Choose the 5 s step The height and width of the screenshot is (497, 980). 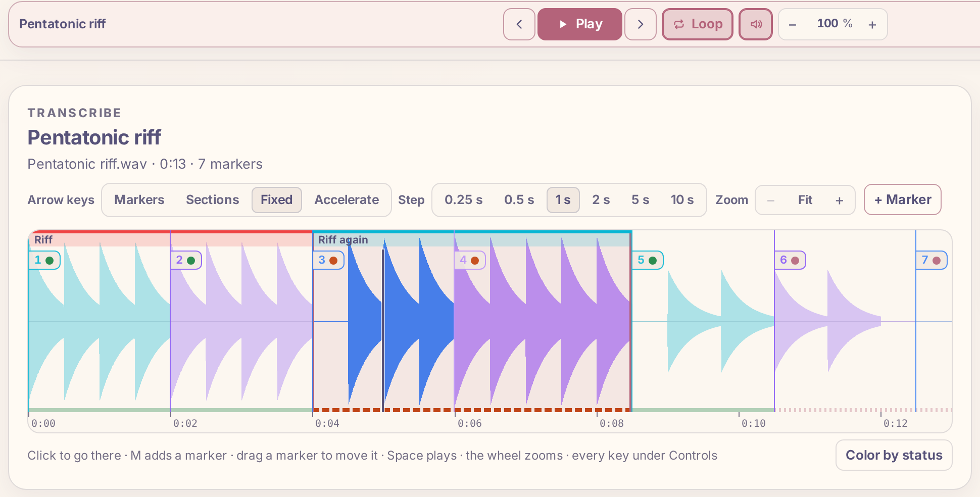(641, 200)
